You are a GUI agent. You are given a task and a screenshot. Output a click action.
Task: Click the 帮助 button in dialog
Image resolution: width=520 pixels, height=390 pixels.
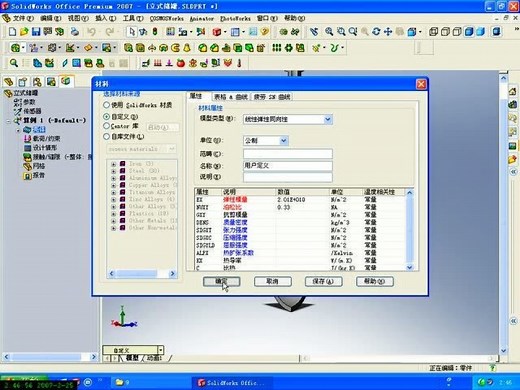point(375,281)
